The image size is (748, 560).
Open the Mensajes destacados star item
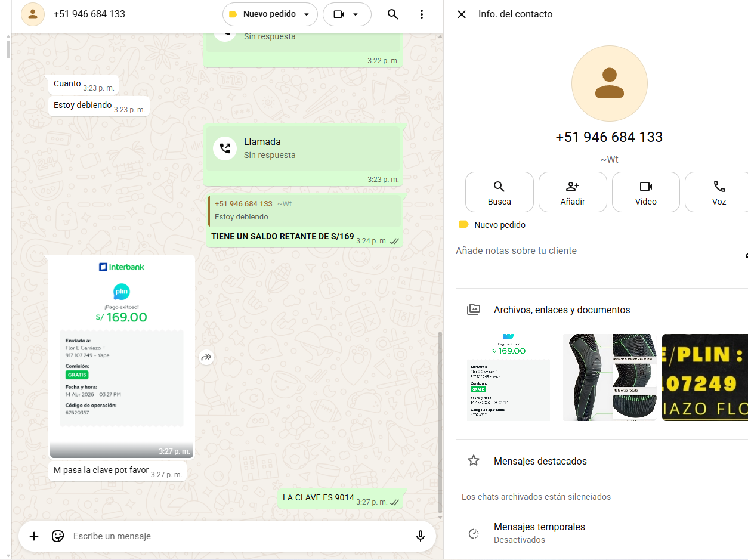coord(540,461)
